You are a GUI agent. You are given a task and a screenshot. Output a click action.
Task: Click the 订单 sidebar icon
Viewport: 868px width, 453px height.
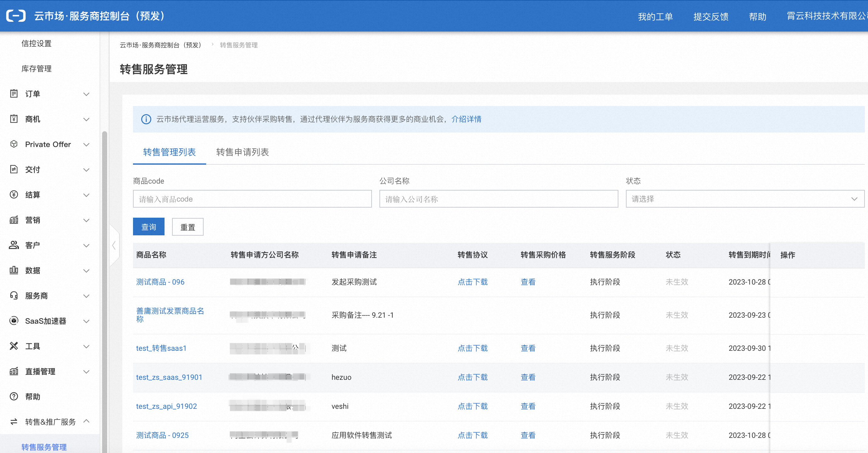pyautogui.click(x=14, y=93)
